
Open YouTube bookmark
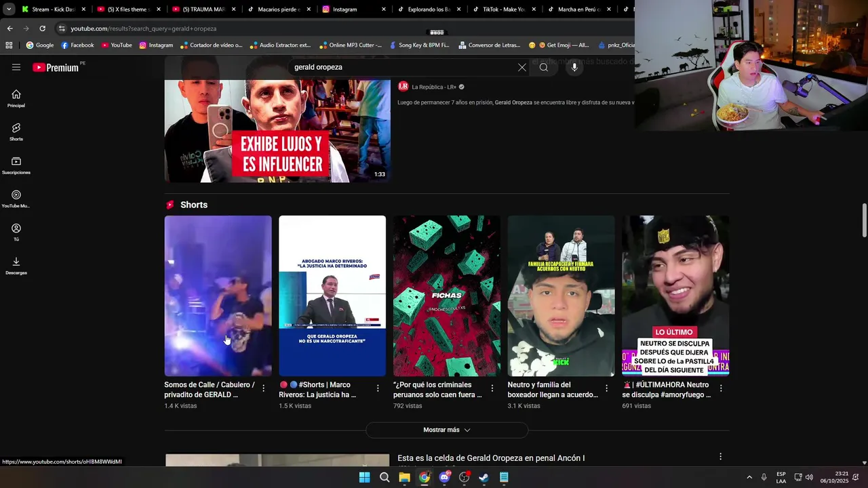click(x=117, y=45)
